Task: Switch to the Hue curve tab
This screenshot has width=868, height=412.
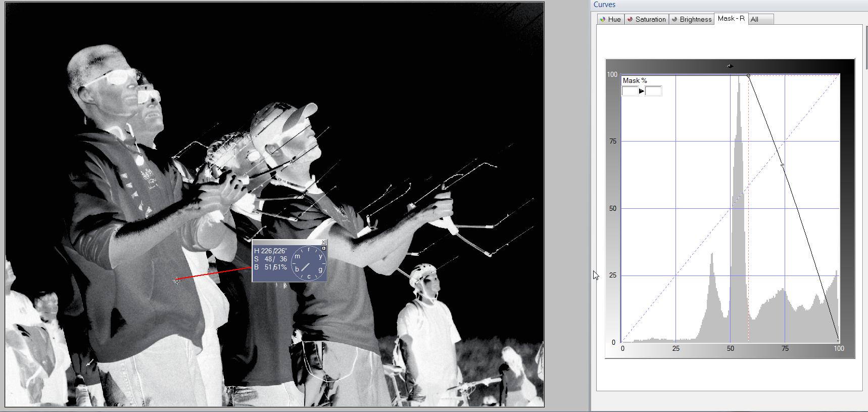Action: point(610,19)
